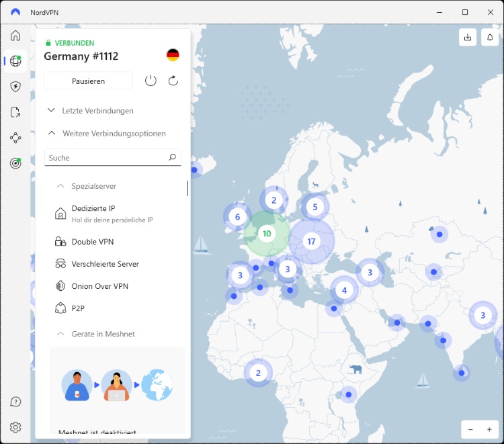Open the globe VPN map sidebar icon
The image size is (504, 444).
15,60
